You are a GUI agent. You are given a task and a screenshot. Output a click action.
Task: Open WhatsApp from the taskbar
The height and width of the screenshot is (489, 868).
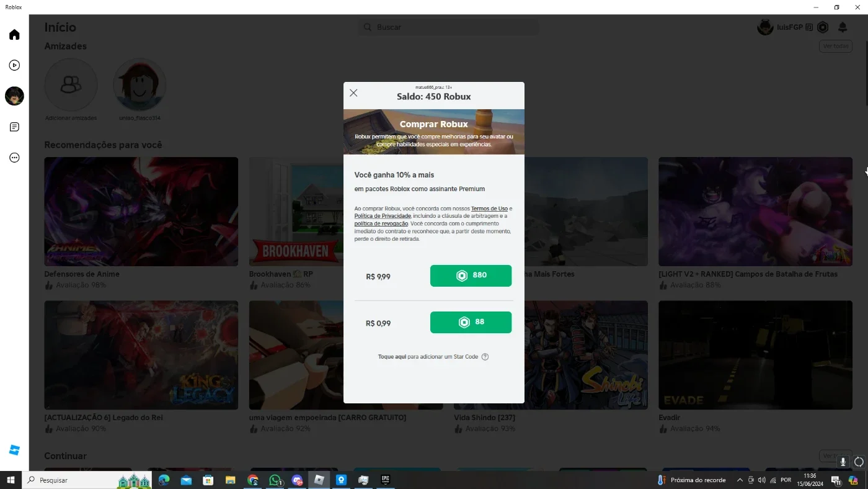(275, 480)
